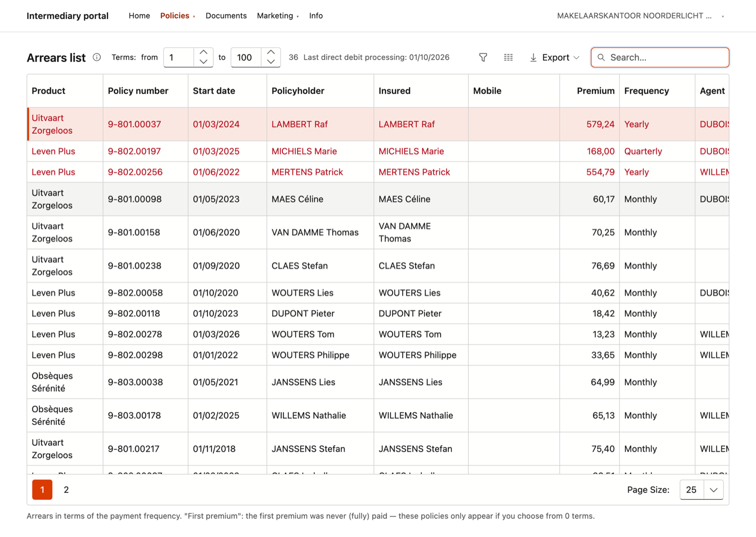Open the filter funnel icon
The image size is (756, 537).
coord(483,57)
